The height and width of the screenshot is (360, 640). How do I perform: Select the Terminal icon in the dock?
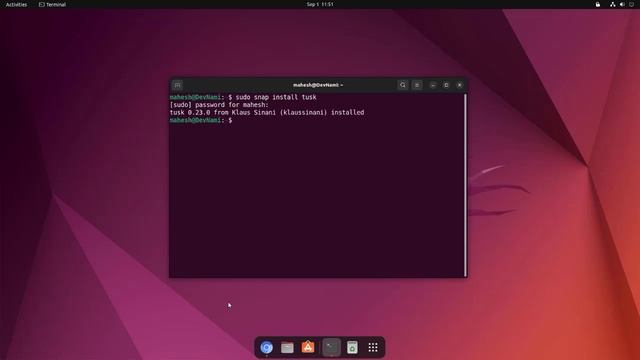point(331,347)
